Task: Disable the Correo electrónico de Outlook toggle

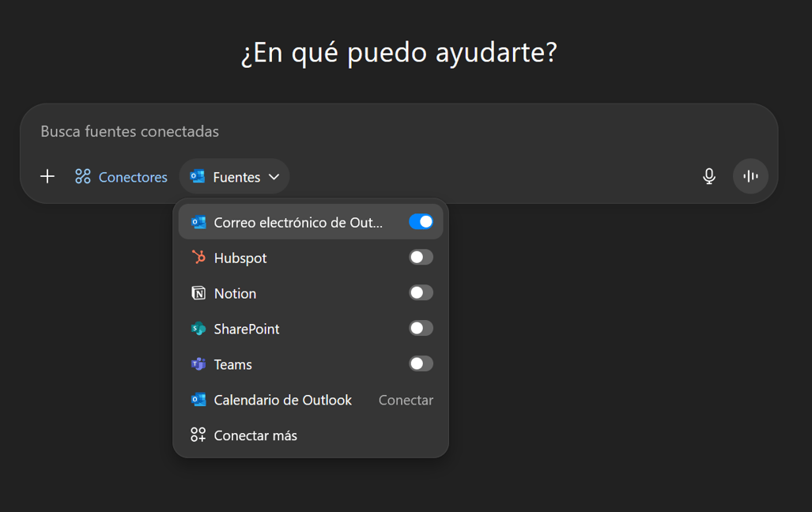Action: (421, 222)
